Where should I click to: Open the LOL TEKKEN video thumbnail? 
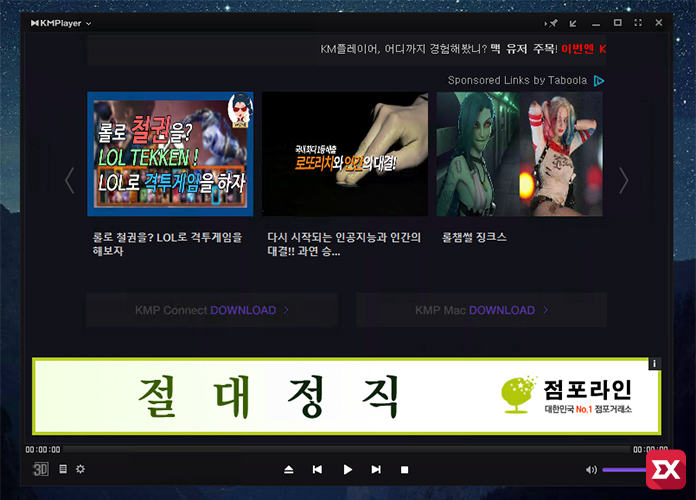click(x=170, y=154)
